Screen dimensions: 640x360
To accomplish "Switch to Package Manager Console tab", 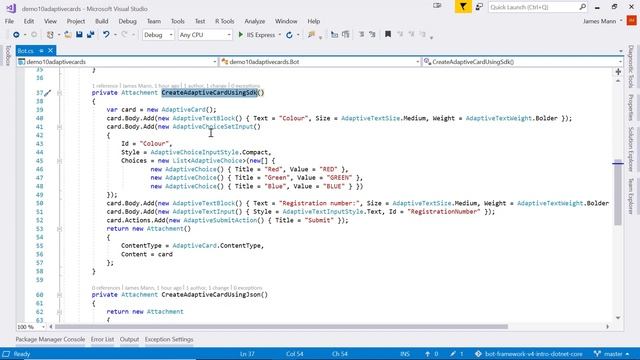I will pos(50,339).
